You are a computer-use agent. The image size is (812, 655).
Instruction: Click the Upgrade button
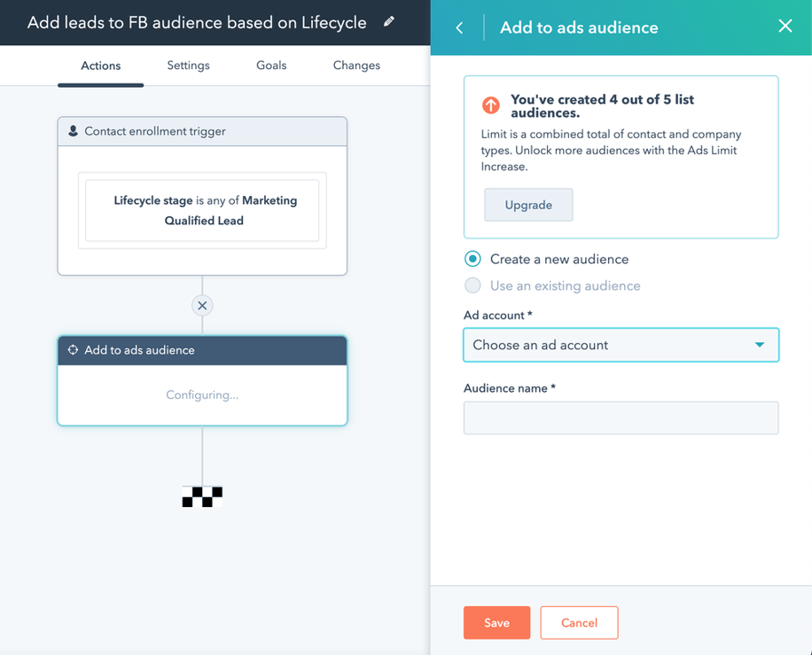coord(528,205)
